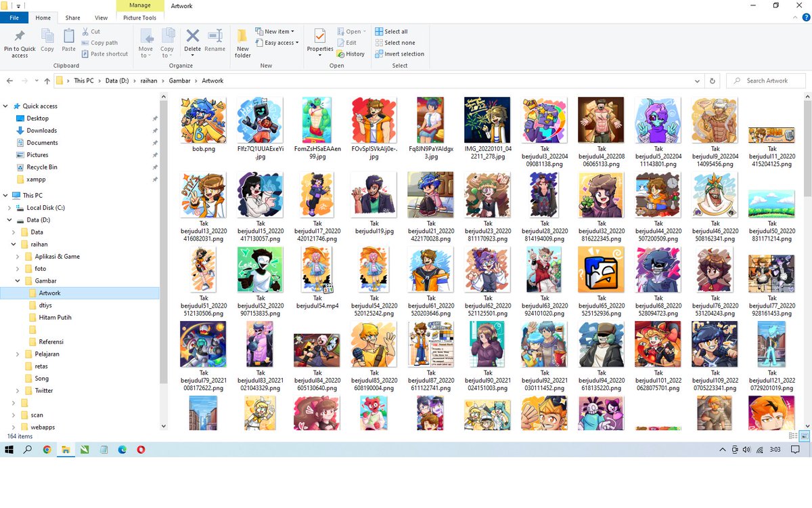The height and width of the screenshot is (508, 812).
Task: Click the Up one level arrow
Action: (x=47, y=81)
